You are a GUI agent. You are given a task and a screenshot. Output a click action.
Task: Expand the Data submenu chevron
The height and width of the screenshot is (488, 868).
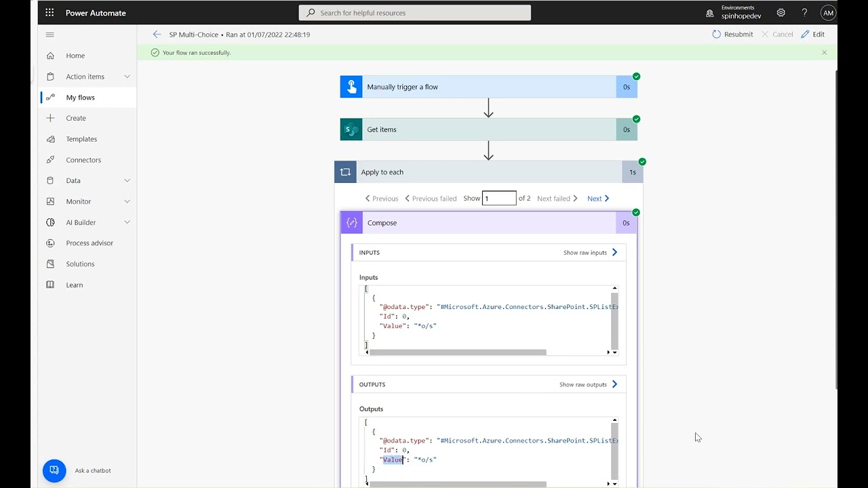[x=127, y=181]
